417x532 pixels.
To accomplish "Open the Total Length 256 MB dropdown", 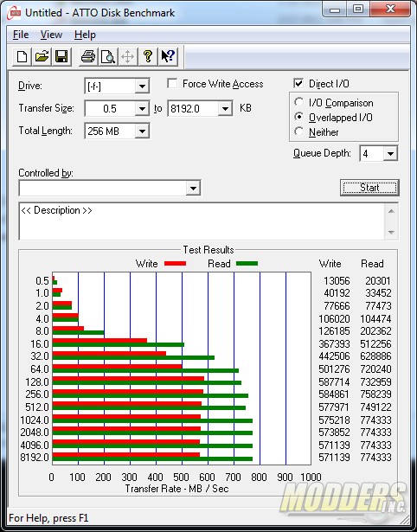I will click(x=142, y=131).
